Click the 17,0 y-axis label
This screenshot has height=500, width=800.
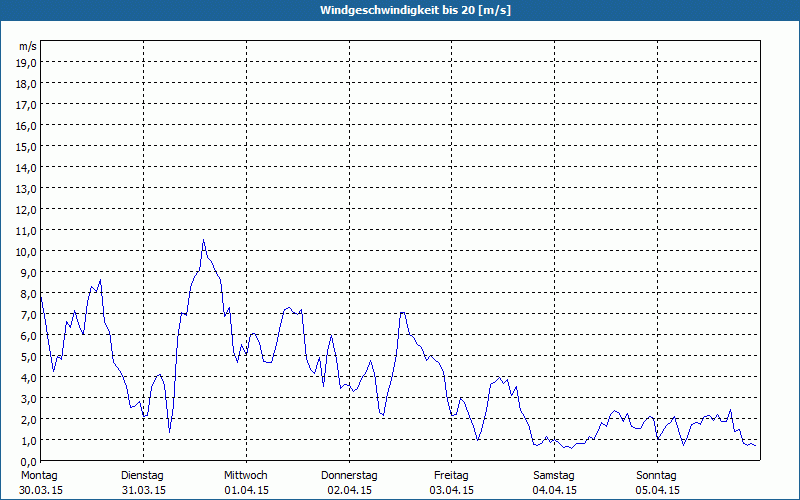(x=27, y=105)
